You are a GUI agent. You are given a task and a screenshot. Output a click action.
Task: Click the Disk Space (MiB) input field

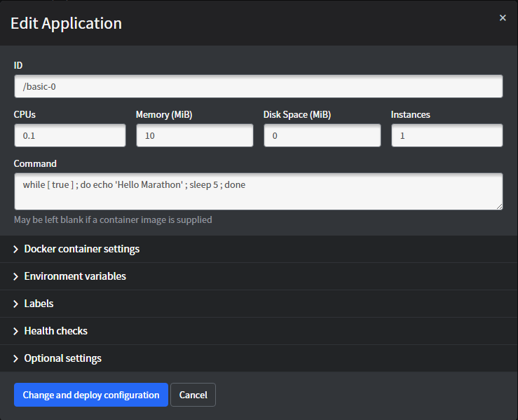point(322,136)
